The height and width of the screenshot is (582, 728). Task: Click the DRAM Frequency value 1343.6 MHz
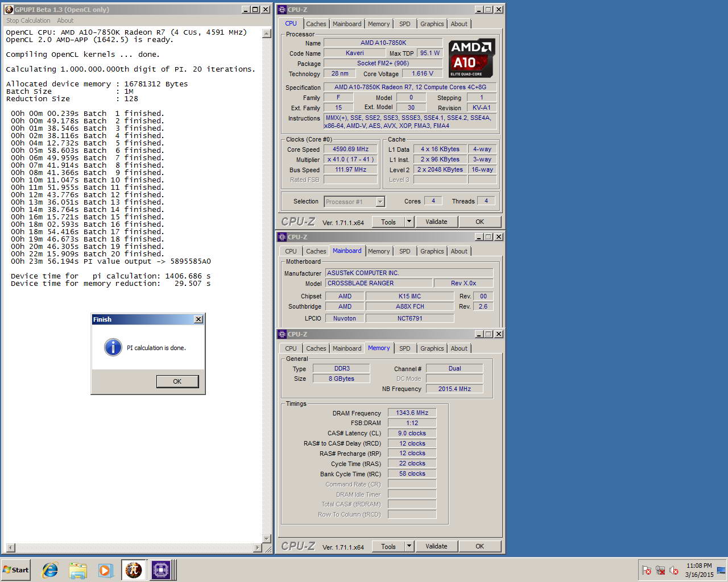coord(412,413)
